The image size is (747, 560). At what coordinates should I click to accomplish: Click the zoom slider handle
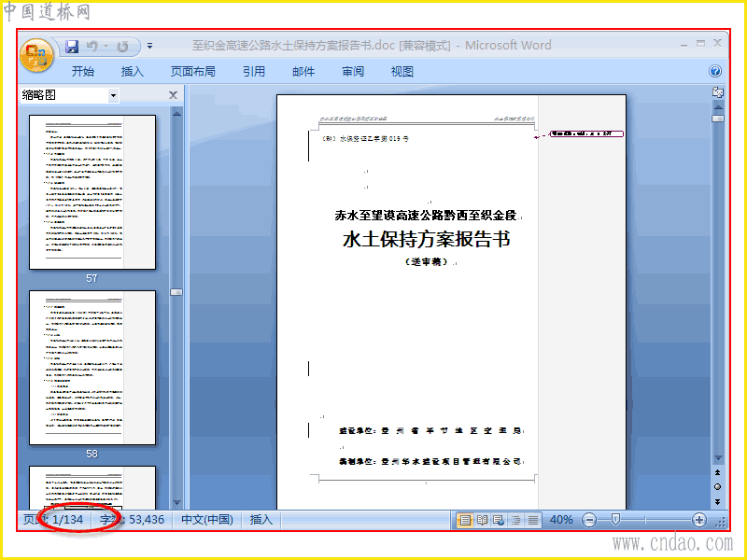coord(615,520)
